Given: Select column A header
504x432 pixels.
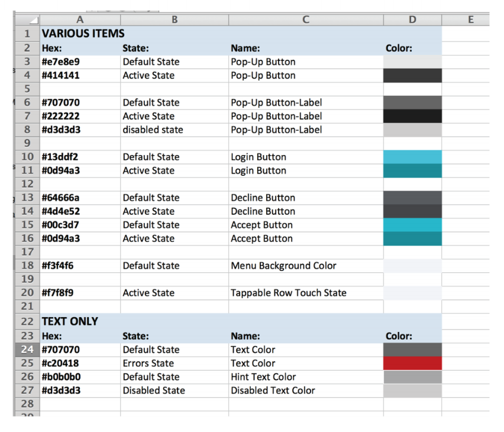Looking at the screenshot, I should (80, 20).
